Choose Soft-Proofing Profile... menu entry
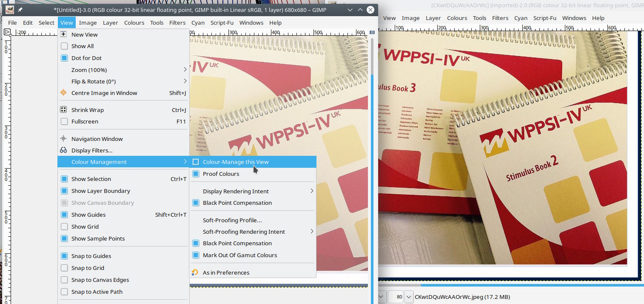The height and width of the screenshot is (304, 644). pyautogui.click(x=253, y=220)
